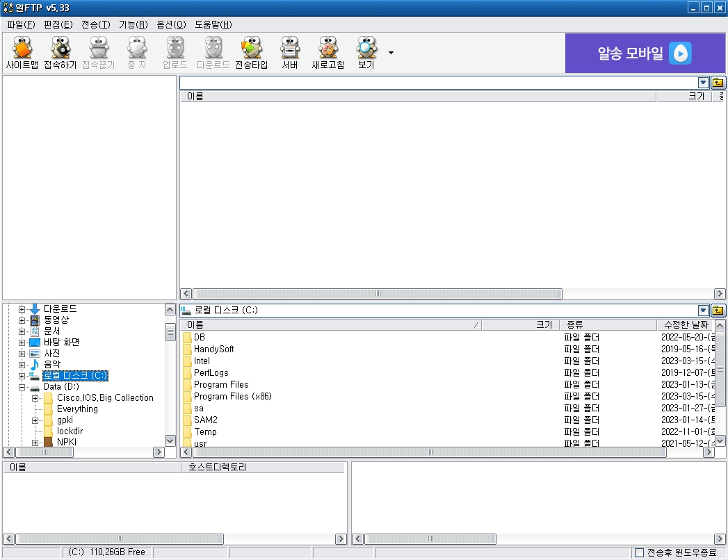Click transfer queue horizontal scrollbar thumb
This screenshot has height=560, width=728.
(x=120, y=539)
